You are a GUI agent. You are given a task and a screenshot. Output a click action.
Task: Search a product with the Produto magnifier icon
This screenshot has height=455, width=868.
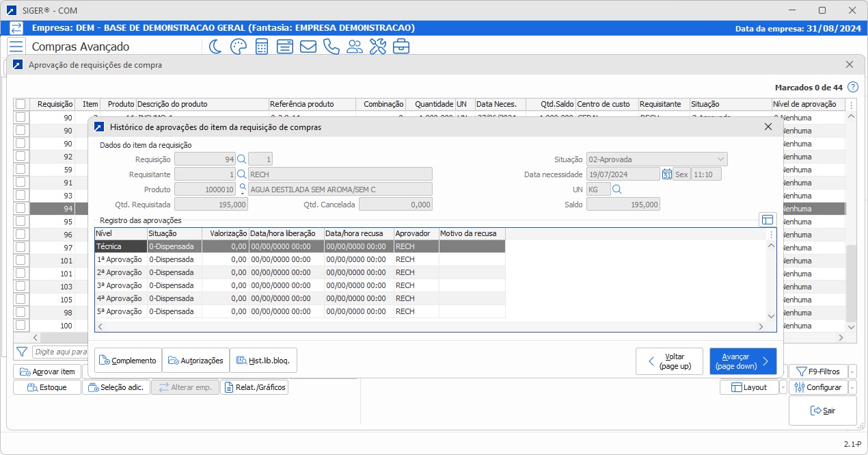click(244, 187)
